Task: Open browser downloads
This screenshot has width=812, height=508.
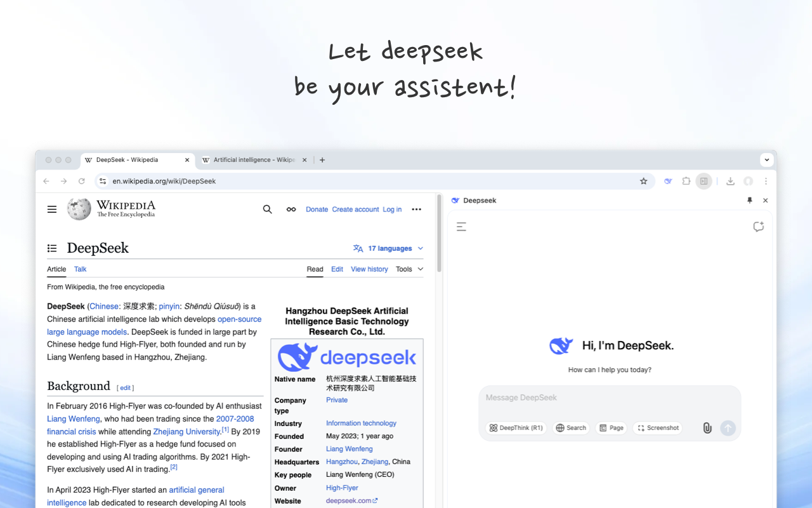Action: click(x=730, y=181)
